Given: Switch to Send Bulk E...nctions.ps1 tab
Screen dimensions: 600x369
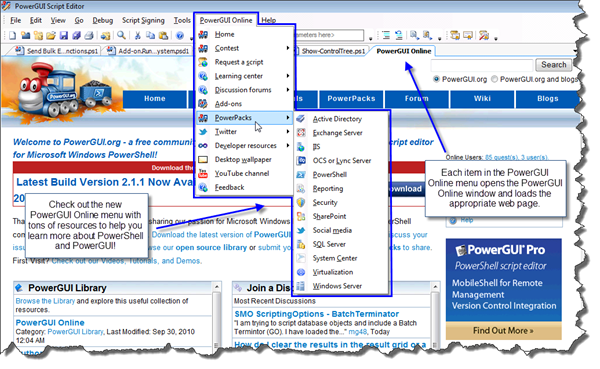Looking at the screenshot, I should tap(58, 51).
